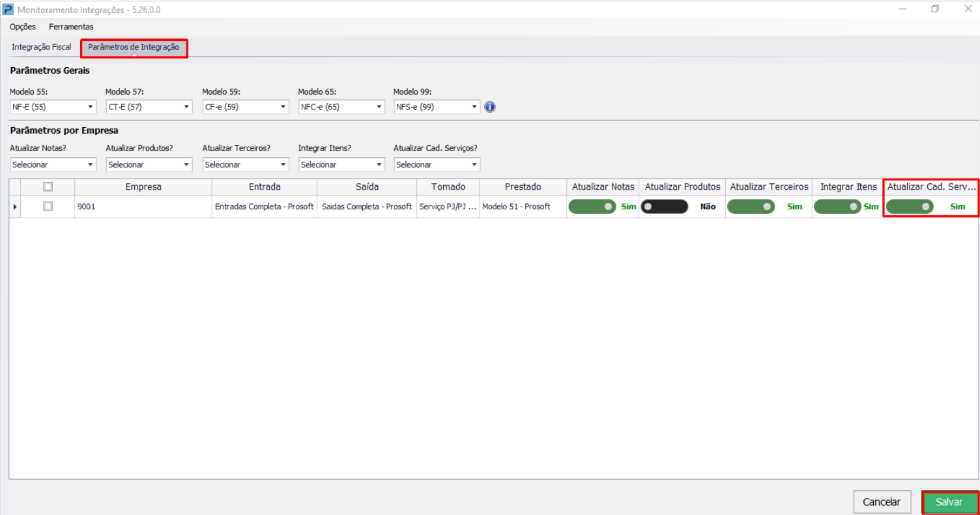Expand the Atualizar Notas? filter dropdown
The width and height of the screenshot is (980, 515).
point(53,165)
